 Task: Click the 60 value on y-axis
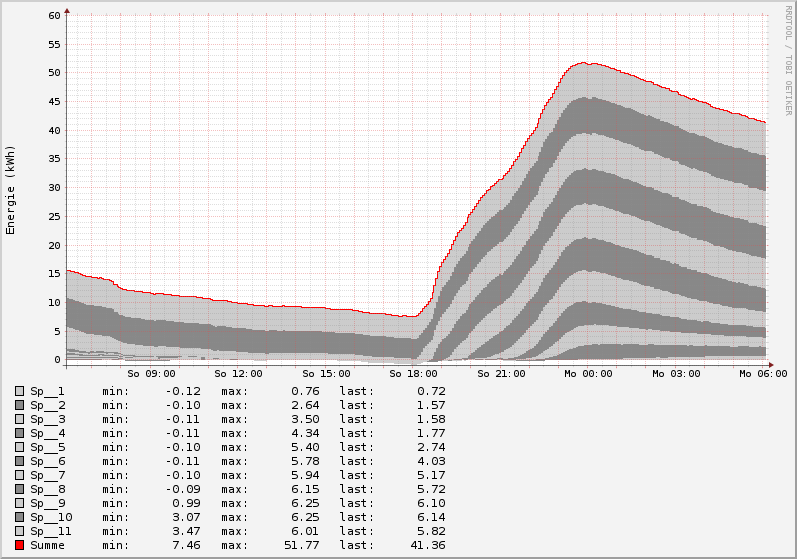click(54, 16)
